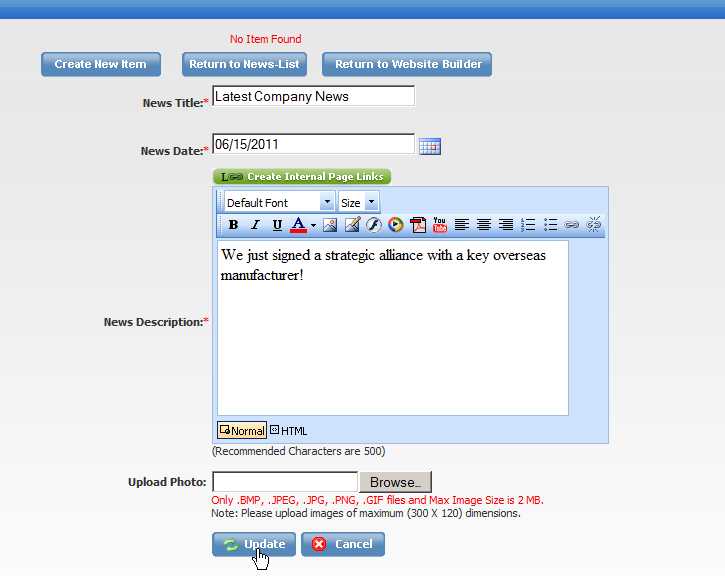Align text left
This screenshot has width=725, height=587.
point(461,225)
